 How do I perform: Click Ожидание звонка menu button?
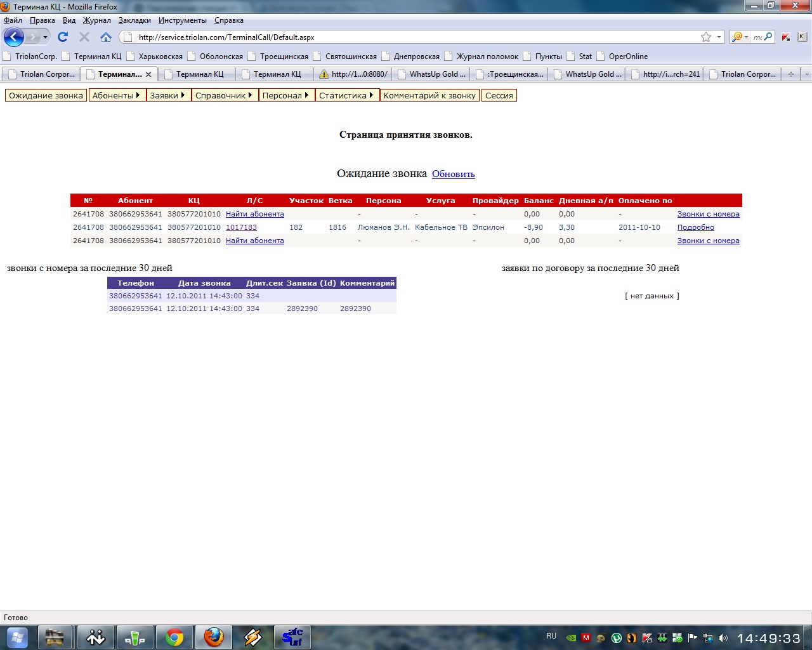(46, 95)
